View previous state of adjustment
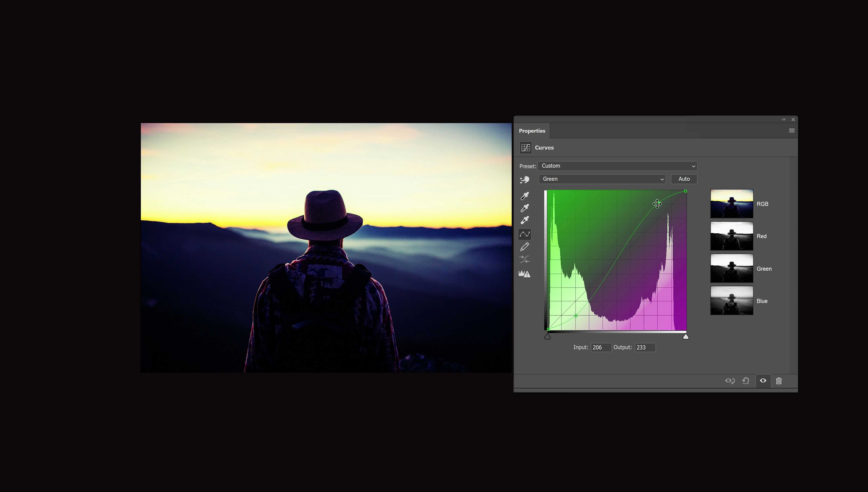868x492 pixels. (x=730, y=381)
